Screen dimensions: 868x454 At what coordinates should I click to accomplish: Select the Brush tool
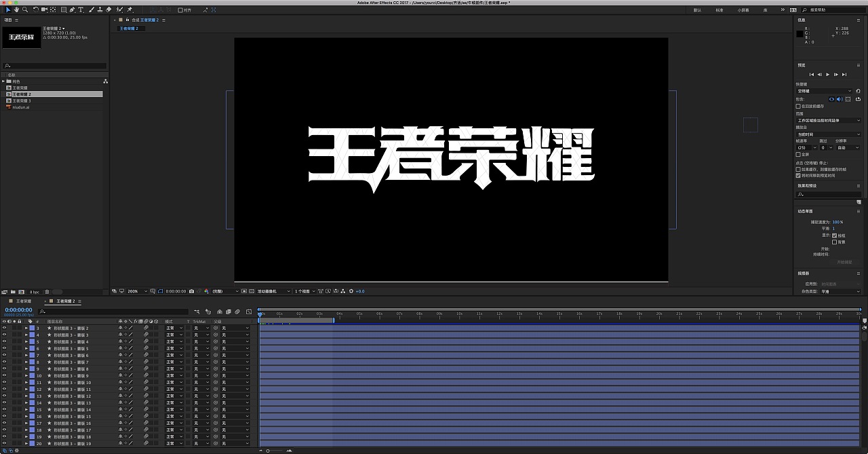click(x=91, y=10)
